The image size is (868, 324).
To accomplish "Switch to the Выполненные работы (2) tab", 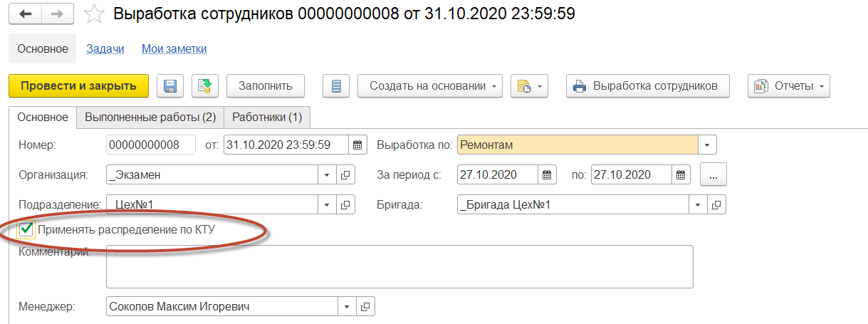I will point(150,117).
